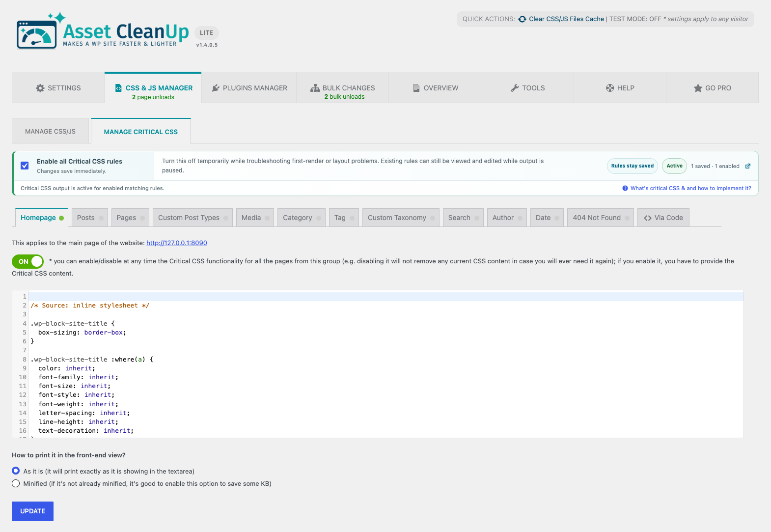Switch to the Via Code tab
771x532 pixels.
(663, 218)
